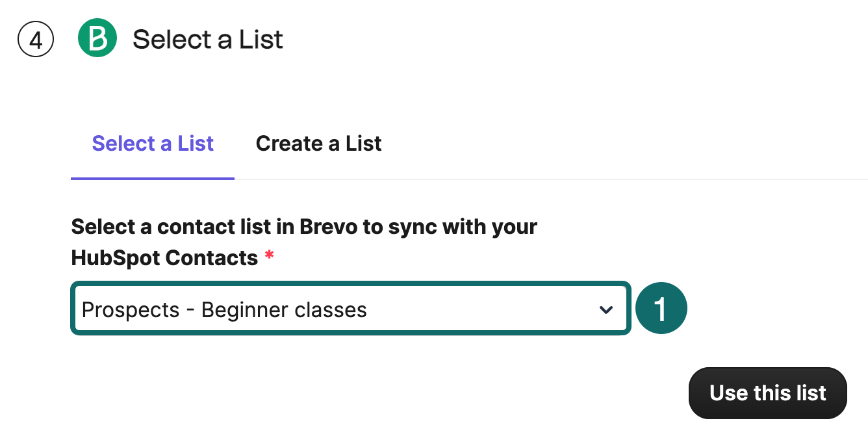This screenshot has width=868, height=438.
Task: Click the circled step 4 number
Action: tap(36, 40)
